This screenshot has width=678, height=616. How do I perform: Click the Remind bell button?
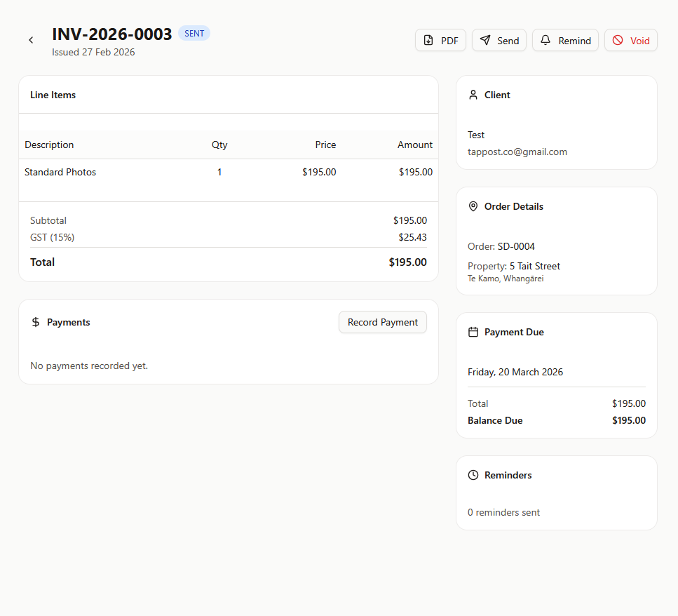coord(565,41)
